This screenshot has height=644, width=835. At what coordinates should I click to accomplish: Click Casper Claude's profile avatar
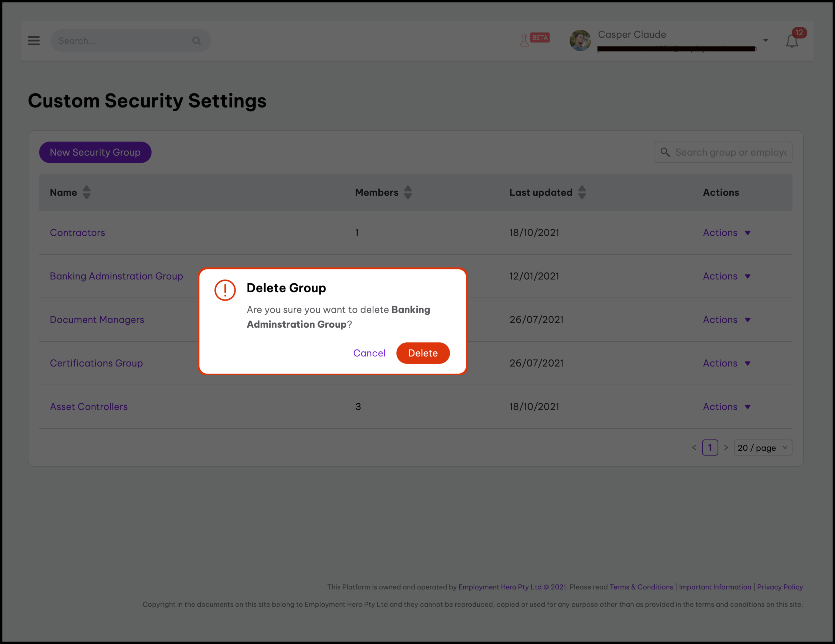[x=580, y=41]
